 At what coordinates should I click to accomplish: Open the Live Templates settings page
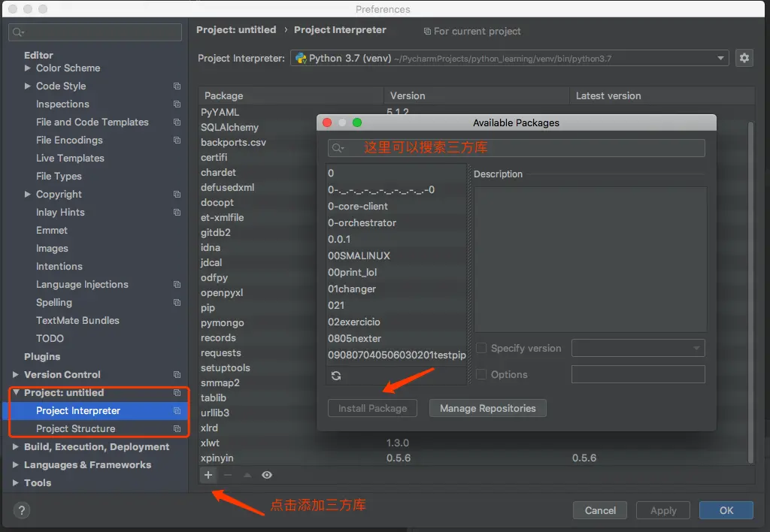tap(70, 158)
